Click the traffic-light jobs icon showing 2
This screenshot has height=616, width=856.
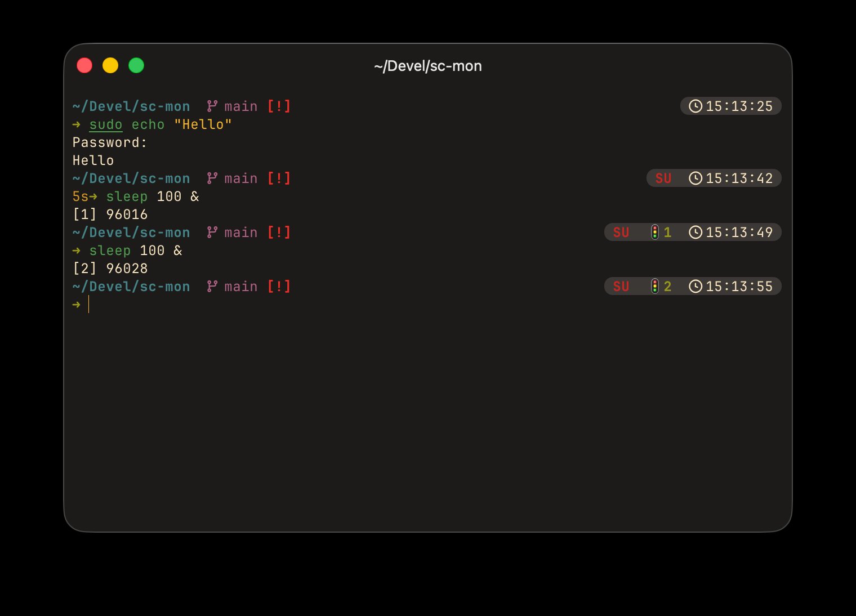(x=654, y=287)
